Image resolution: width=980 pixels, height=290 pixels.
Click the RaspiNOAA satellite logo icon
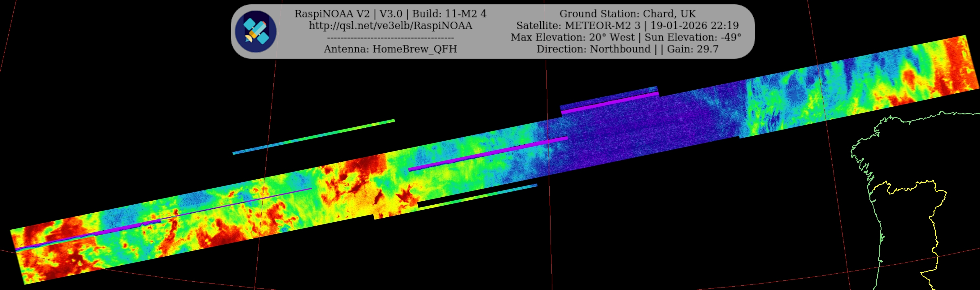coord(256,32)
